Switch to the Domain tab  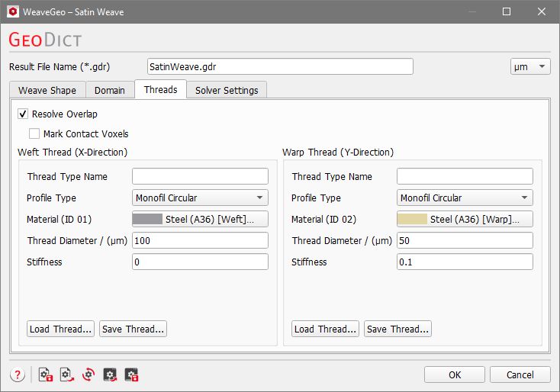110,90
